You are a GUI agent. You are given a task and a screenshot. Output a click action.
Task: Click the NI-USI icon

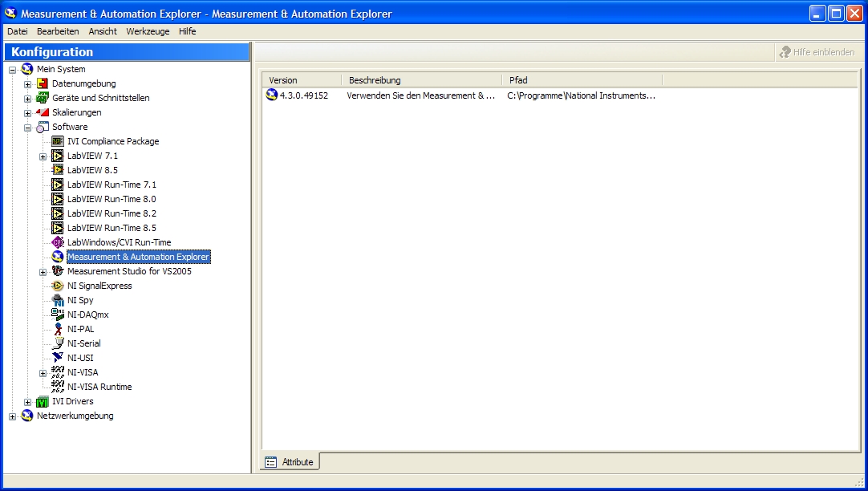tap(58, 358)
